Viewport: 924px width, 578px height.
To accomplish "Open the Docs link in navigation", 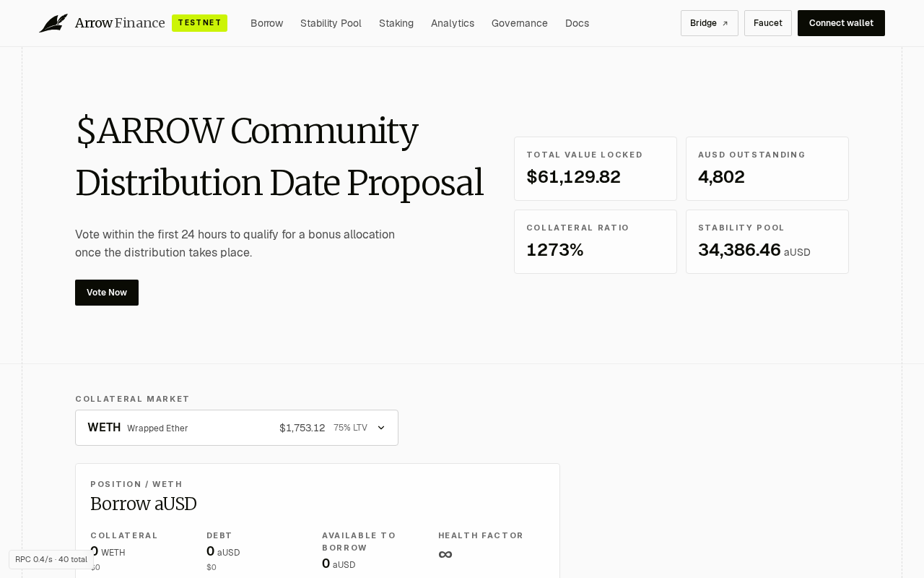I will pos(577,23).
